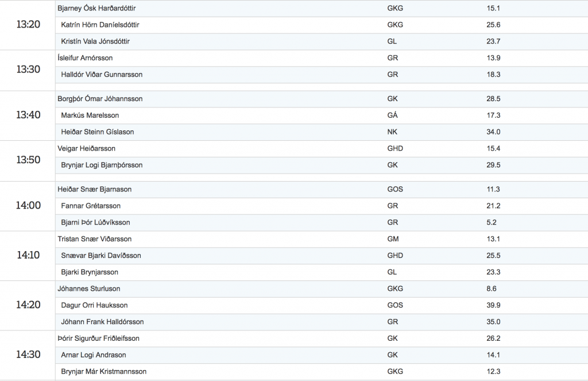Screen dimensions: 588x381
Task: Open Ísleifur Arnórsson player name
Action: point(85,58)
